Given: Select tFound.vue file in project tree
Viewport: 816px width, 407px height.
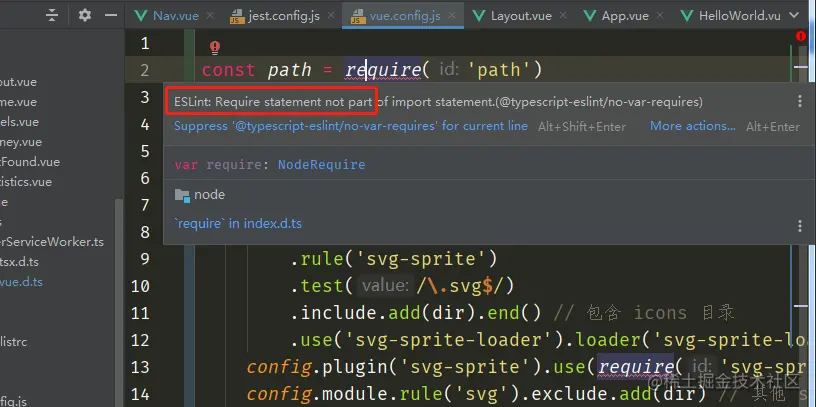Looking at the screenshot, I should (30, 162).
